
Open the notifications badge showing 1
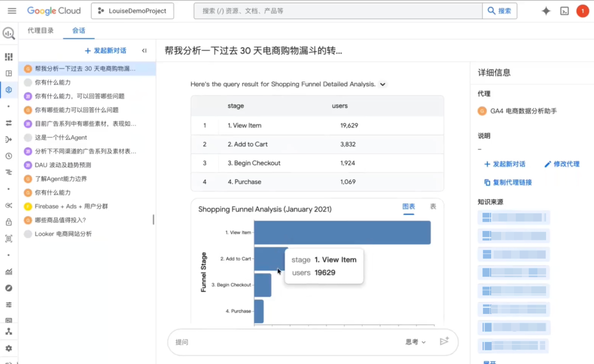coord(582,11)
